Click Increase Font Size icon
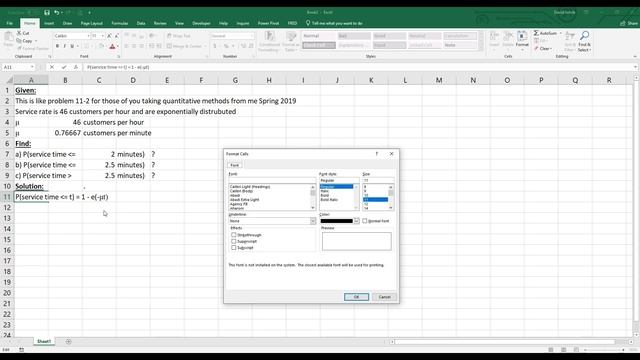Image resolution: width=640 pixels, height=360 pixels. point(109,36)
